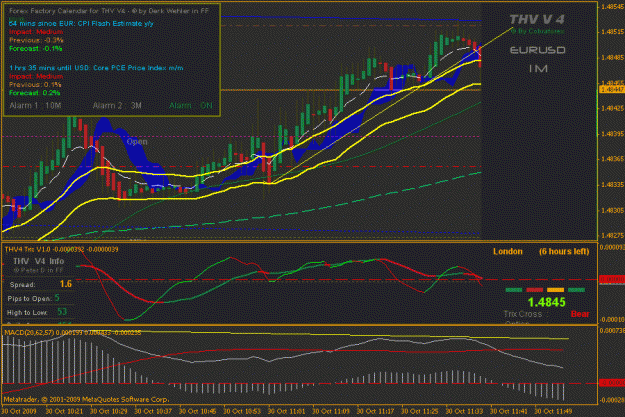625x417 pixels.
Task: Click the Peter D in FF credit text
Action: (38, 270)
